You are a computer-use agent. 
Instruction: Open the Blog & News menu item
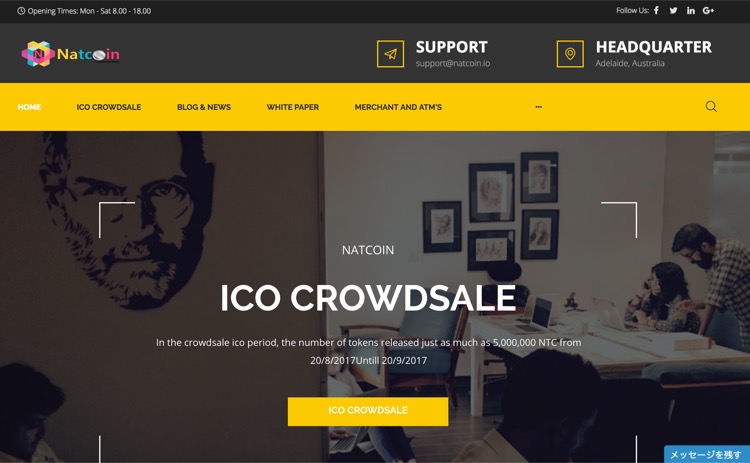pos(204,107)
